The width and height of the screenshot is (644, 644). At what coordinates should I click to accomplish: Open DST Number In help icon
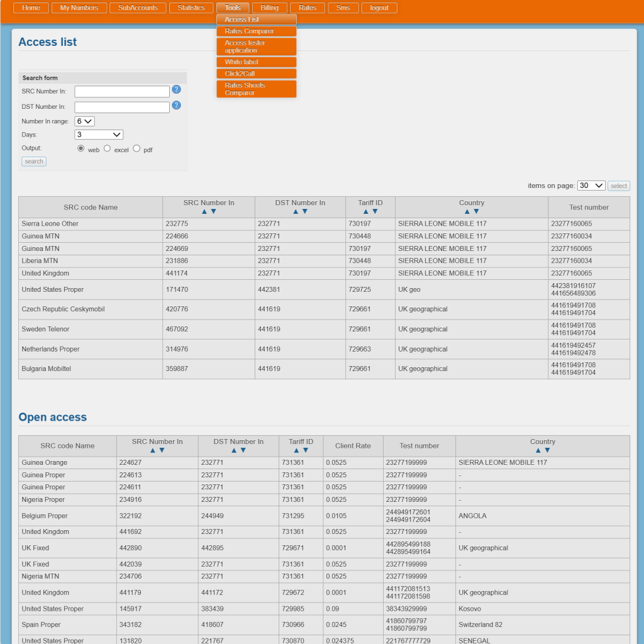(176, 105)
